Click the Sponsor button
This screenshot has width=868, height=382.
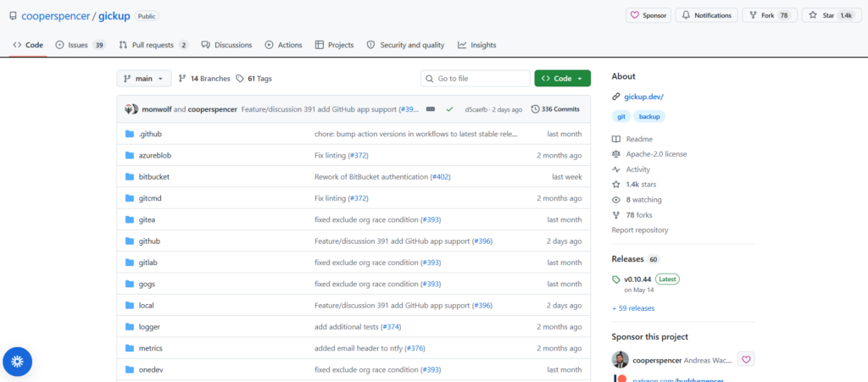coord(648,15)
